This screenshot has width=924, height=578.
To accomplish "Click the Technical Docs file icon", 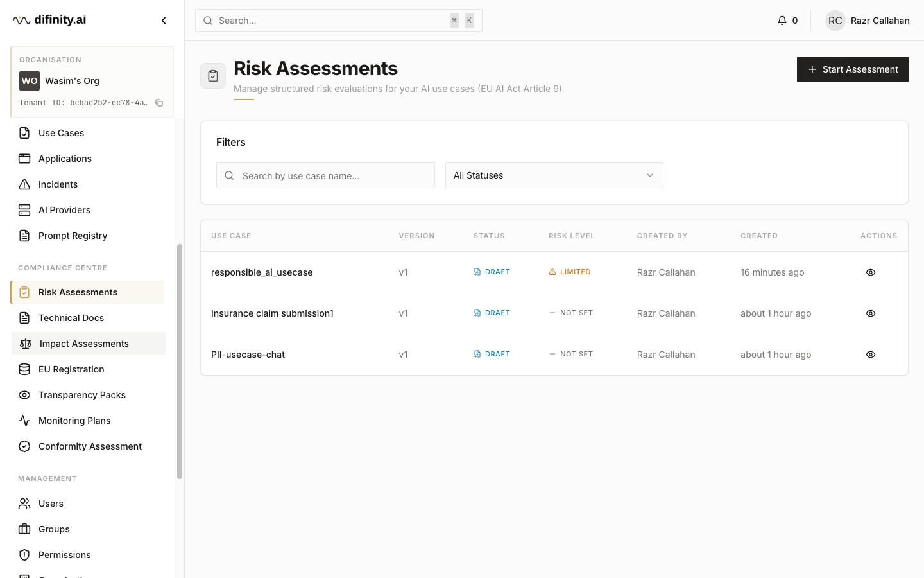I will 24,318.
